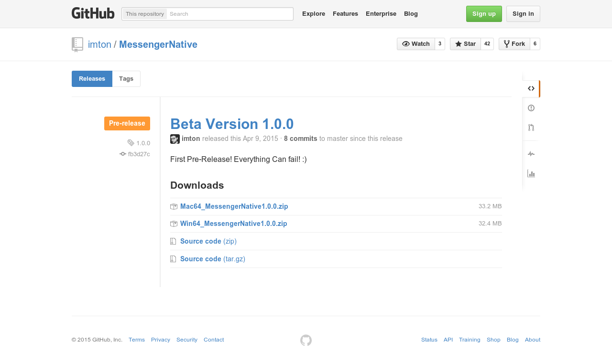Watch the MessengerNative repository

pyautogui.click(x=416, y=44)
